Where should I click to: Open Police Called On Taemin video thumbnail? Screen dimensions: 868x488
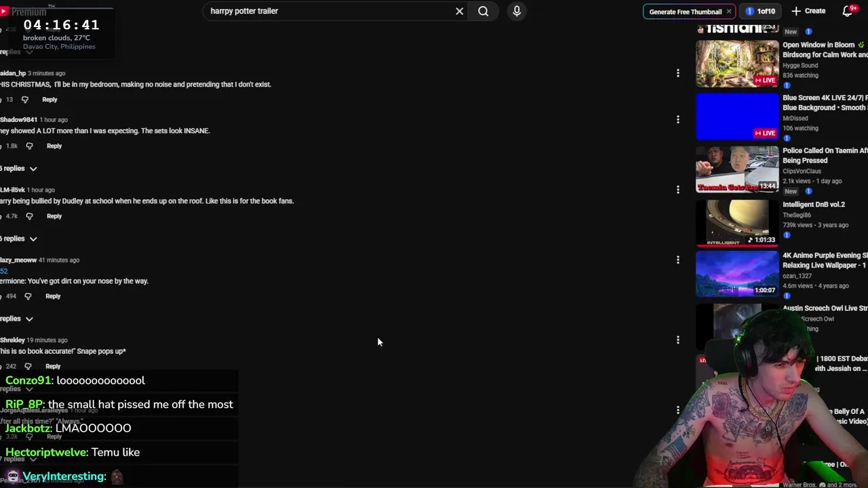[x=737, y=169]
